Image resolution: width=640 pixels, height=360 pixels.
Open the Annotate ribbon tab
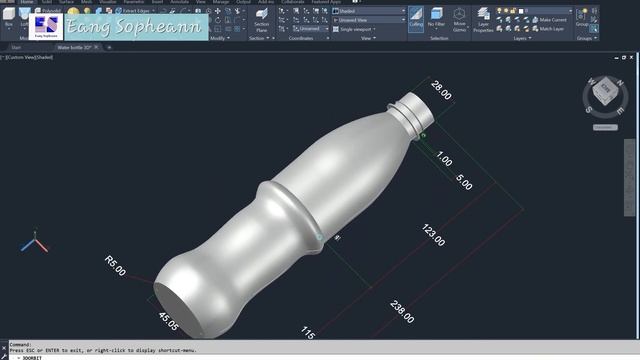(x=179, y=2)
